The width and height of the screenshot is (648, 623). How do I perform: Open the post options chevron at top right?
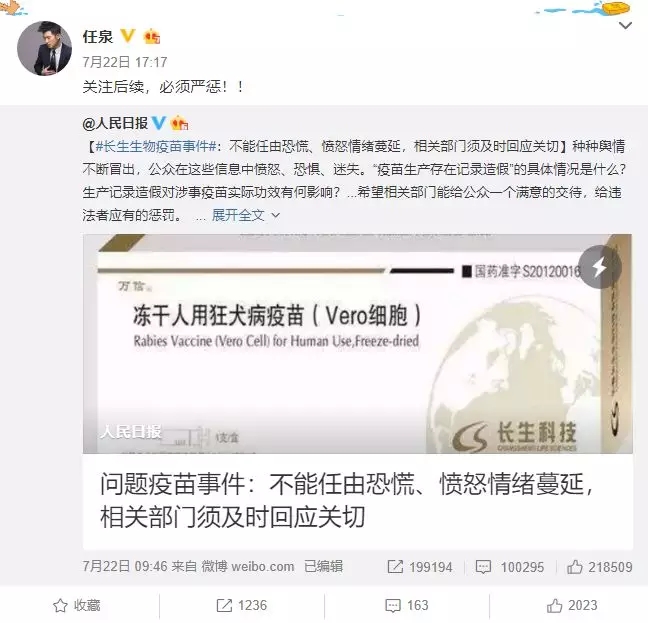625,26
